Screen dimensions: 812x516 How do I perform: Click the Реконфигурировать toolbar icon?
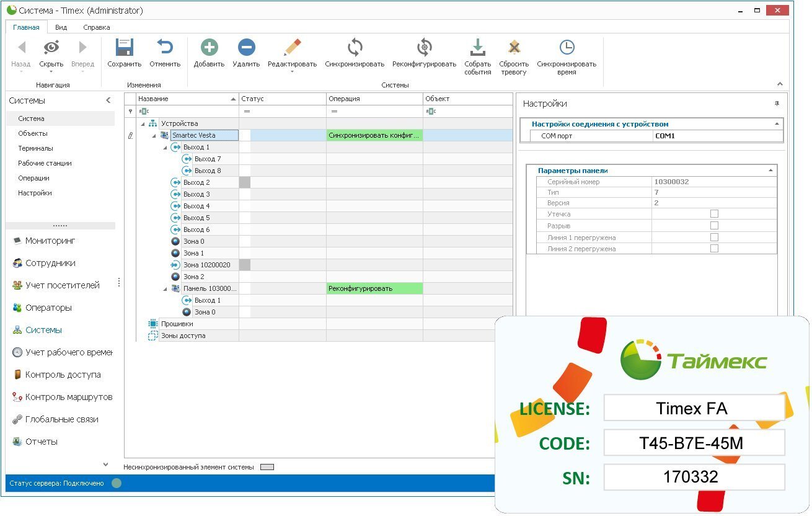click(424, 47)
